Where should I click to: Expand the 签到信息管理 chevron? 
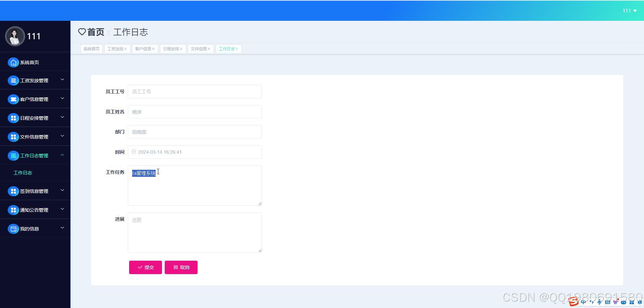[x=62, y=191]
